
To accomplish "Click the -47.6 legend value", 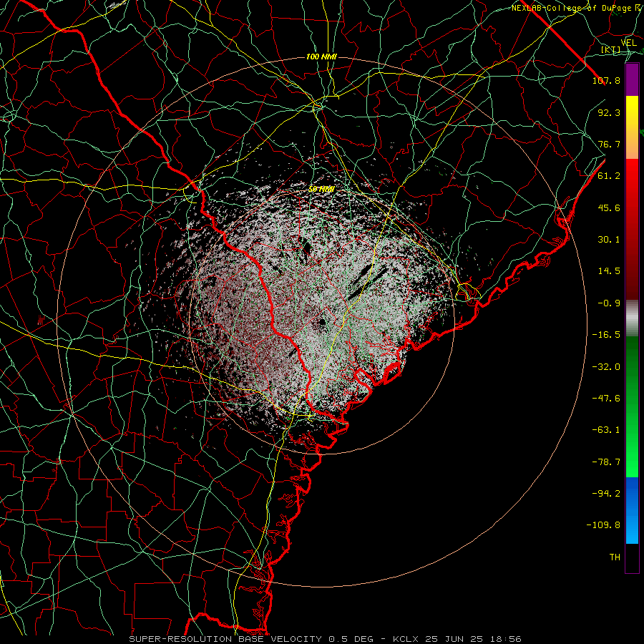I will [606, 399].
